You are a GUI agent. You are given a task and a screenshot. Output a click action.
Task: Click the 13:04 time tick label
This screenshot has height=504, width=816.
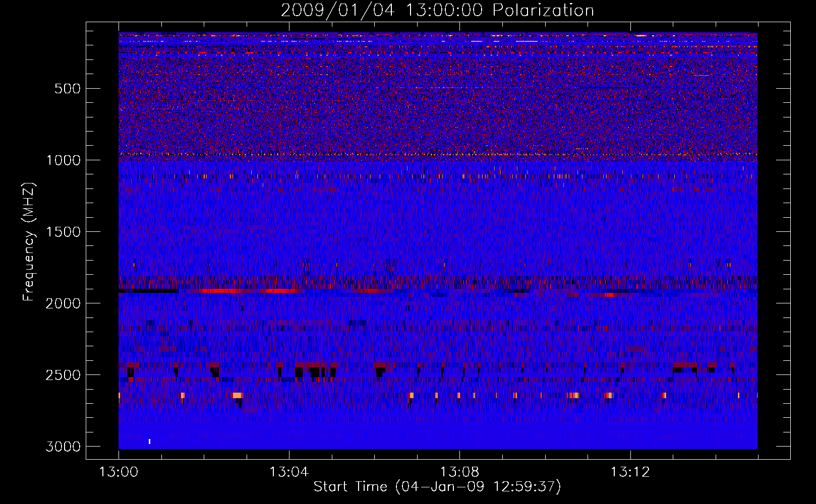(289, 472)
